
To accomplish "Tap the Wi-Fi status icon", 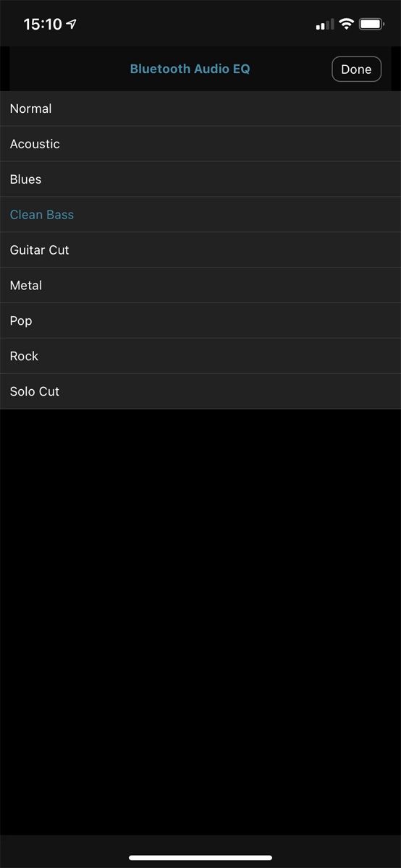I will (x=346, y=24).
